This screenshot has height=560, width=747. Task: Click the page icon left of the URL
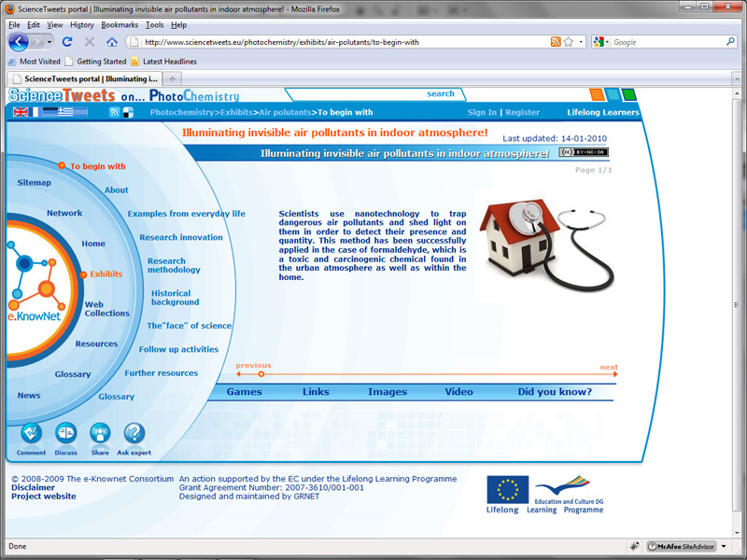(134, 42)
